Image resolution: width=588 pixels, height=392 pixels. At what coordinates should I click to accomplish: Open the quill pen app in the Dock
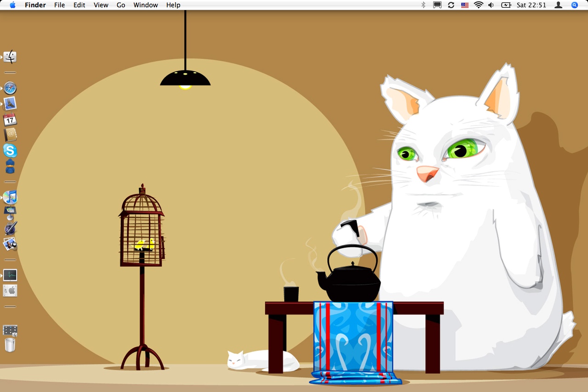10,228
